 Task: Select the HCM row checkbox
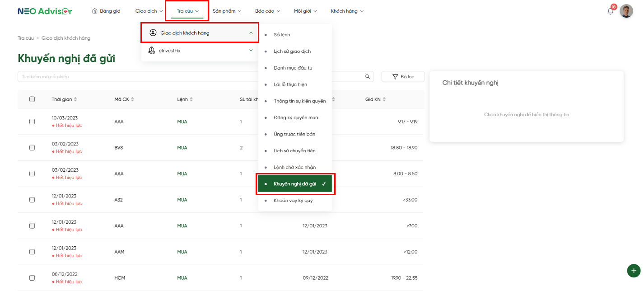coord(32,278)
